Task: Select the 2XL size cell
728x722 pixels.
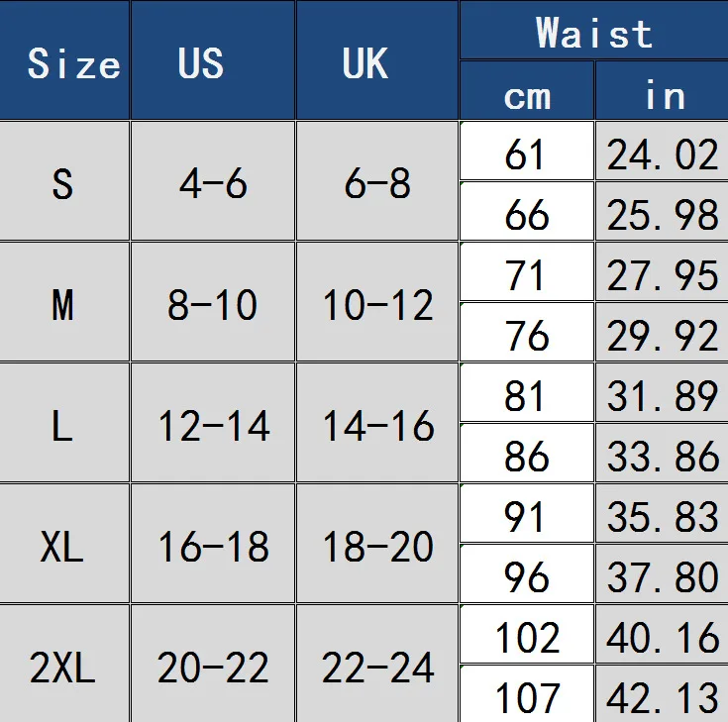Action: (64, 667)
